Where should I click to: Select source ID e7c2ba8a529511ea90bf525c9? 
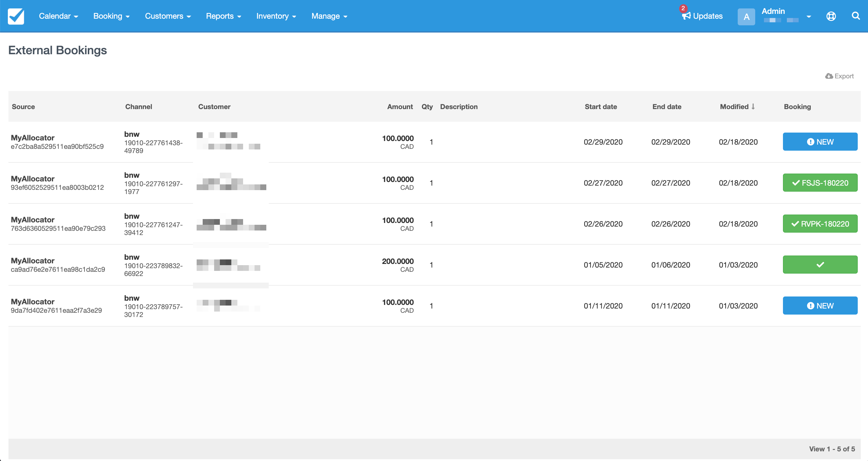[x=57, y=146]
